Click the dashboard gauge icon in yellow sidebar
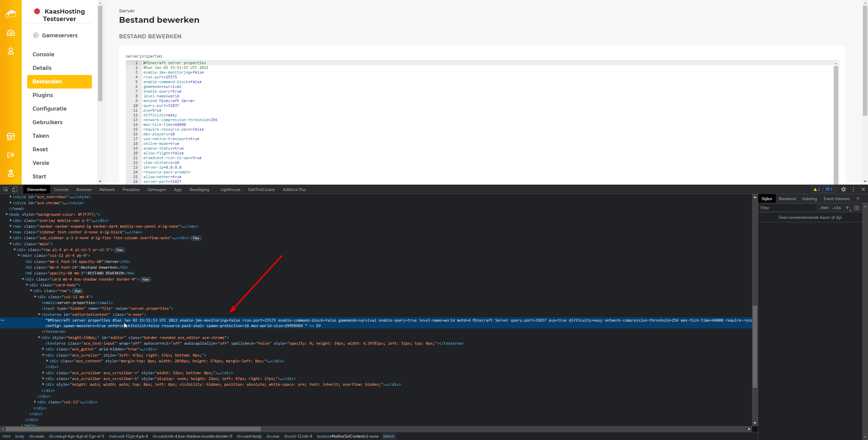Image resolution: width=868 pixels, height=440 pixels. (x=11, y=33)
